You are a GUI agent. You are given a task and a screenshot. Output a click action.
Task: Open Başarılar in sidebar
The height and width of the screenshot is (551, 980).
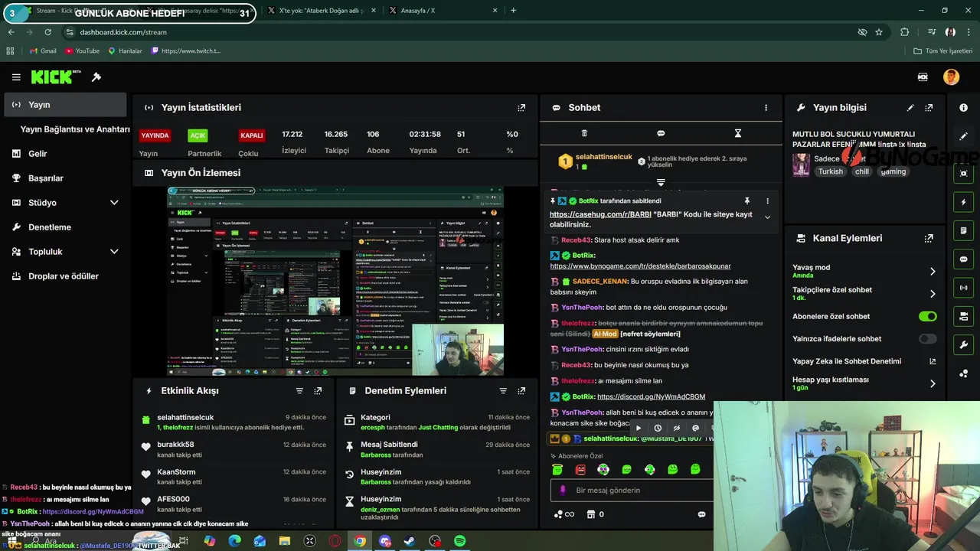pyautogui.click(x=65, y=178)
